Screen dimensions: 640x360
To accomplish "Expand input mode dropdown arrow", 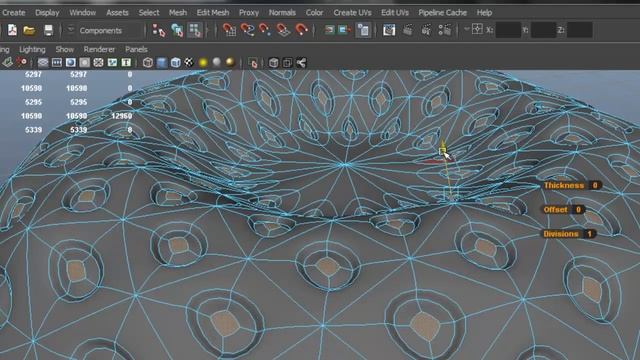I will 467,29.
